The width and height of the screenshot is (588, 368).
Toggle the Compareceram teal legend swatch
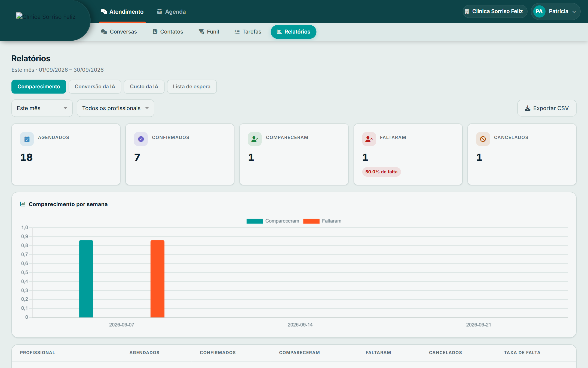tap(255, 221)
